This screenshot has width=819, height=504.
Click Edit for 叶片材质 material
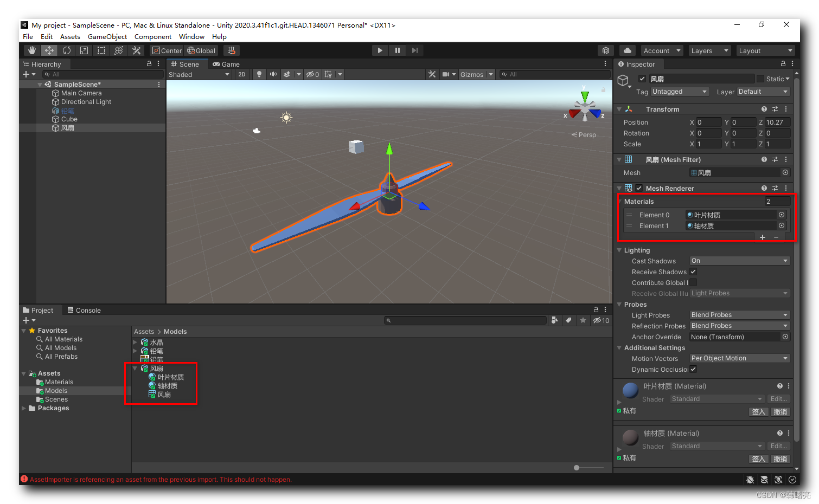coord(778,399)
